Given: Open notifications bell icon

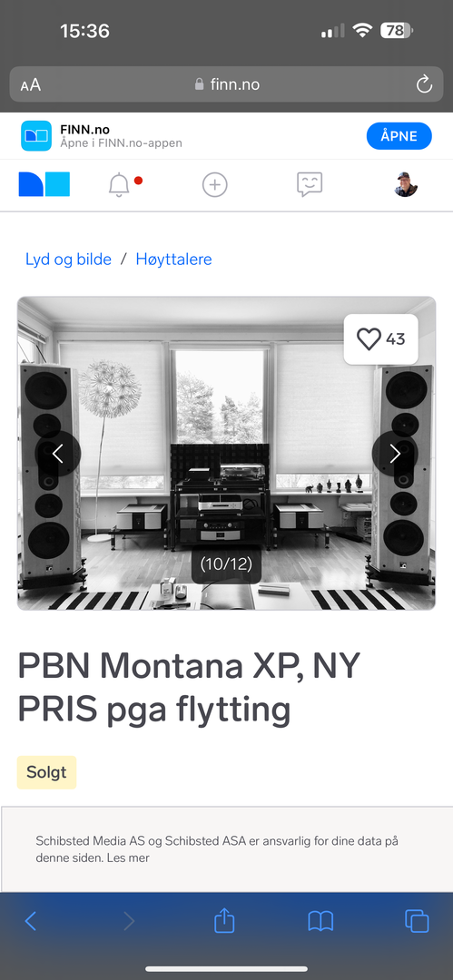Looking at the screenshot, I should [x=119, y=185].
